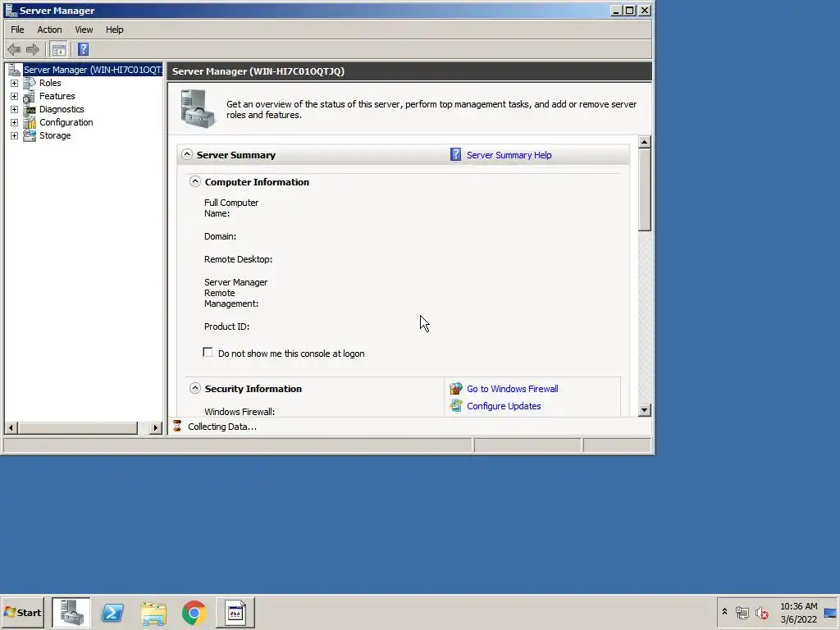Click the batch file window taskbar icon
840x630 pixels.
point(235,612)
